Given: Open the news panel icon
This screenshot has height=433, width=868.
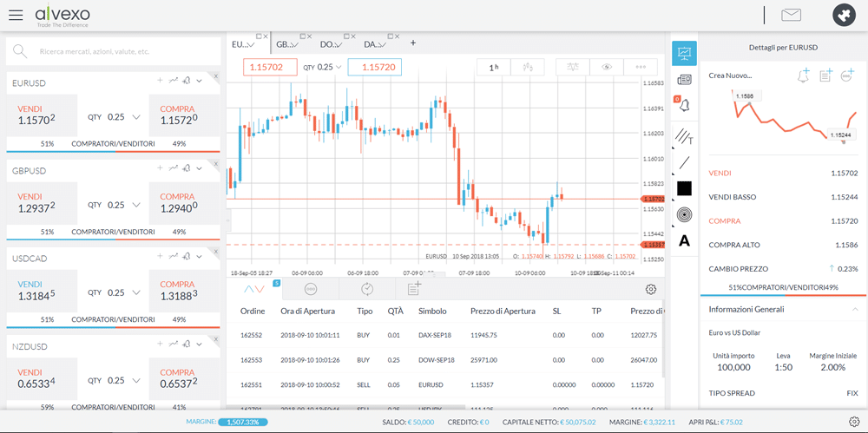Looking at the screenshot, I should pos(684,80).
